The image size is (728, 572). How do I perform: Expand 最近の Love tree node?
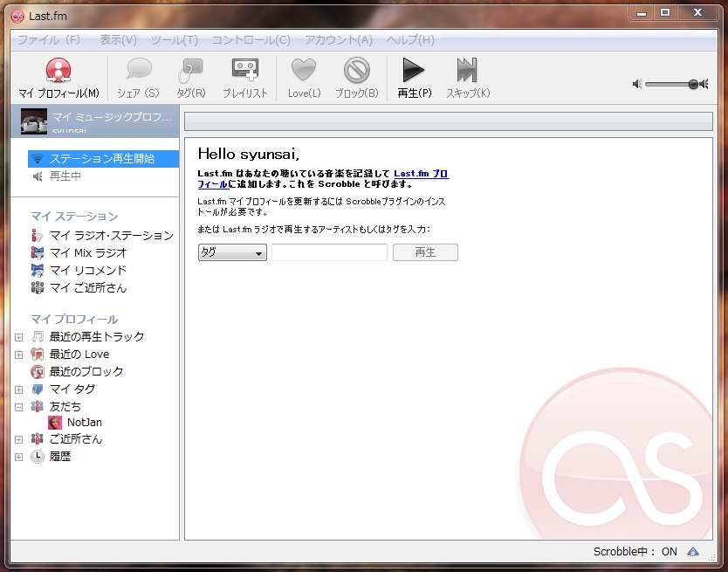pyautogui.click(x=18, y=355)
